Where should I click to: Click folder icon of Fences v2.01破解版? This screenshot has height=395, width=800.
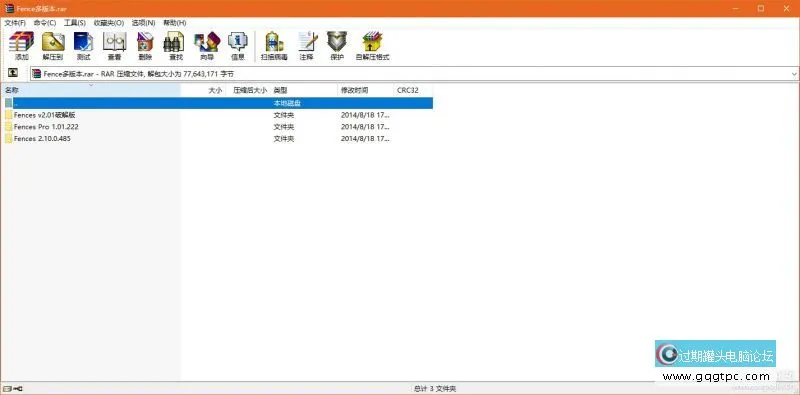(x=9, y=115)
